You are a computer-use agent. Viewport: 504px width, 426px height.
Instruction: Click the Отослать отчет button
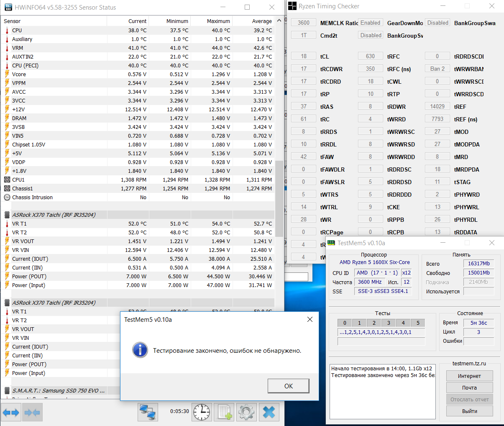(x=469, y=399)
